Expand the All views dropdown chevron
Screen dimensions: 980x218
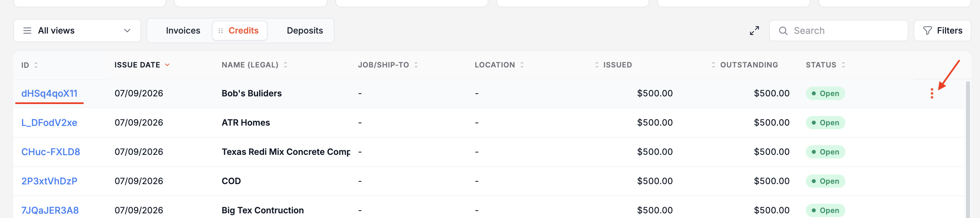tap(127, 31)
